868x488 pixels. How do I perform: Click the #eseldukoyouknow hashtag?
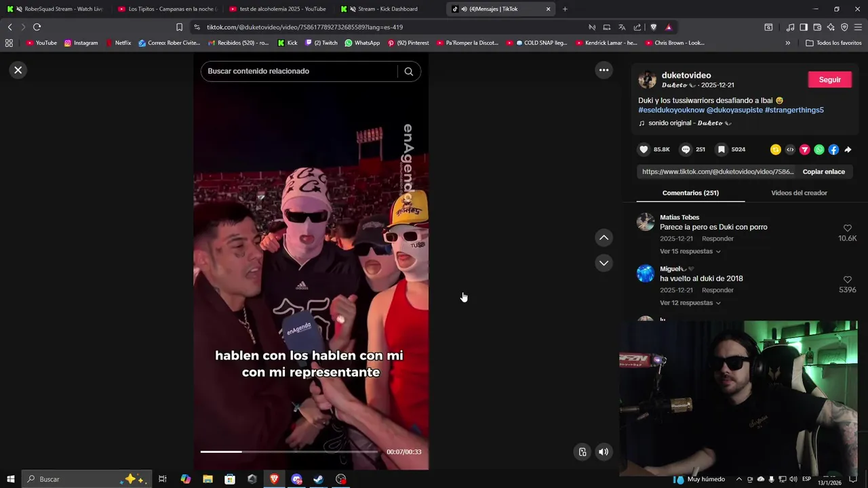pos(671,110)
